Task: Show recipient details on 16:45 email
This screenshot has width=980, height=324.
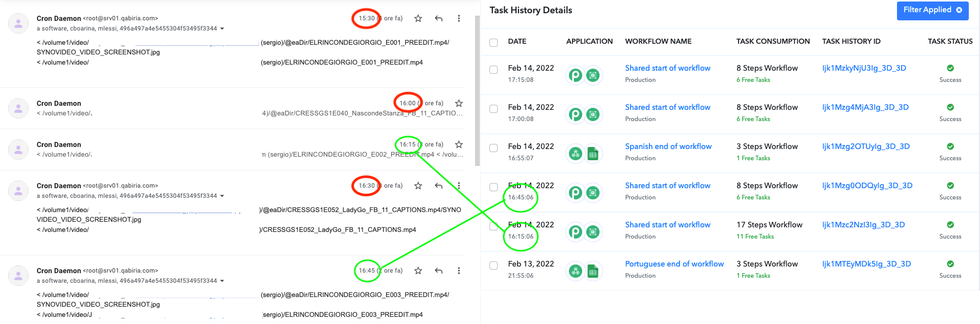Action: pos(222,281)
